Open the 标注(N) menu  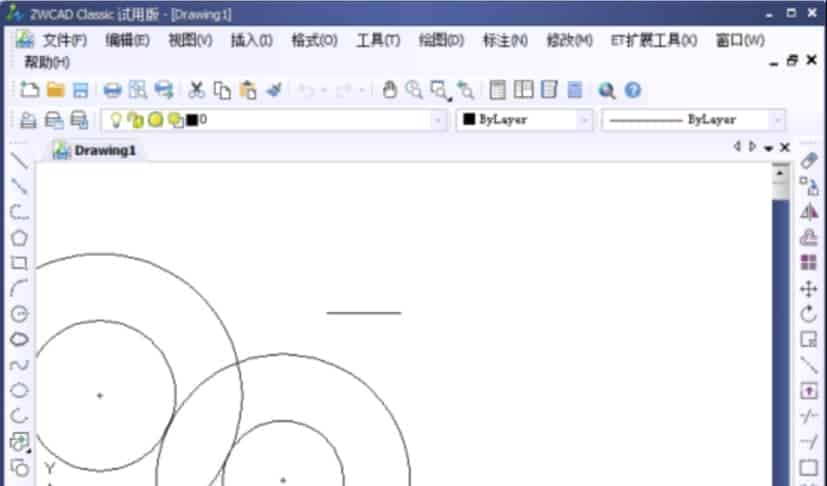pos(505,40)
